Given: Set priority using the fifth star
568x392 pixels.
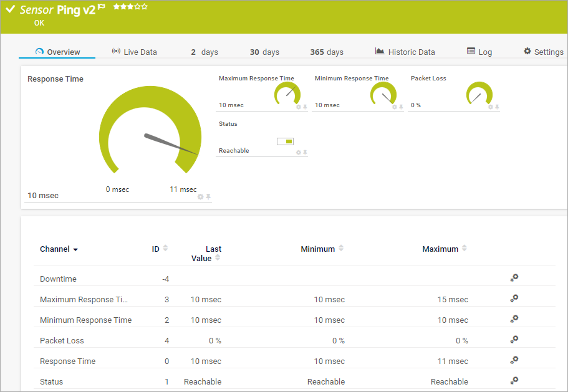Looking at the screenshot, I should tap(145, 7).
